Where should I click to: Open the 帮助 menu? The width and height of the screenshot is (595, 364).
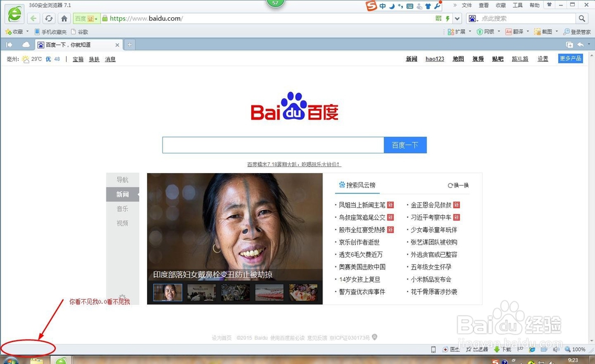click(535, 5)
